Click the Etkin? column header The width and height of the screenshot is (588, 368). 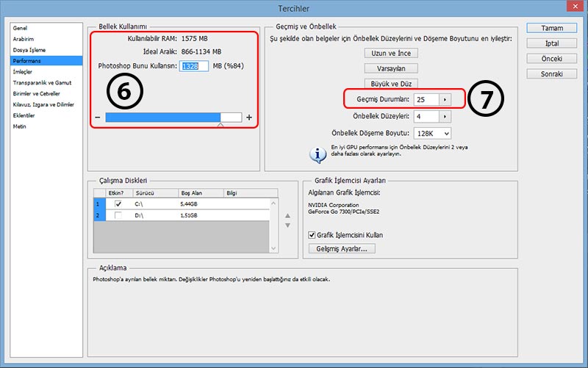[119, 193]
